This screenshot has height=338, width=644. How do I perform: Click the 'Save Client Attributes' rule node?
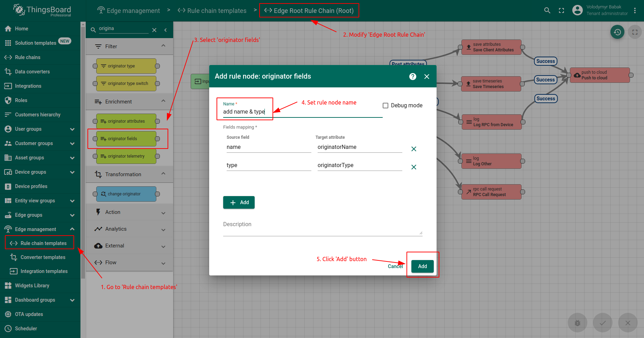coord(491,47)
